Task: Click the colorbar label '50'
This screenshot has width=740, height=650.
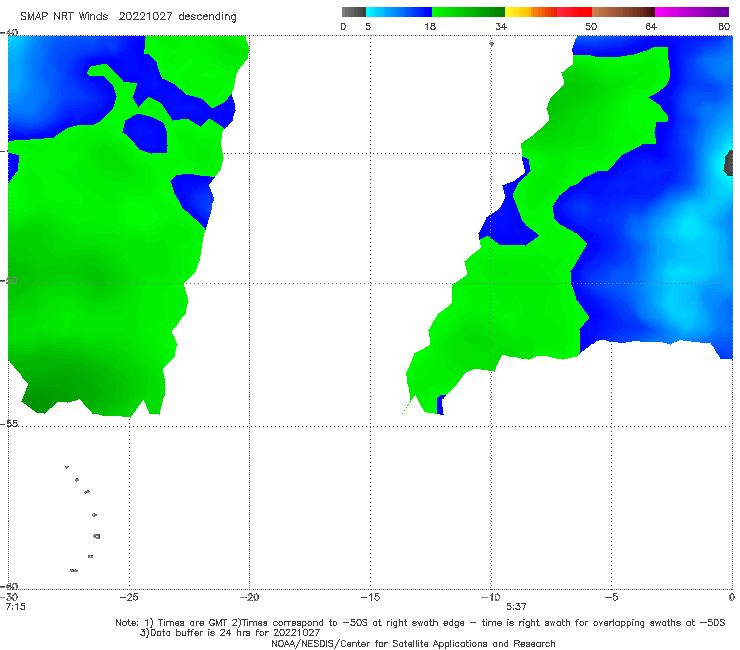Action: (x=591, y=26)
